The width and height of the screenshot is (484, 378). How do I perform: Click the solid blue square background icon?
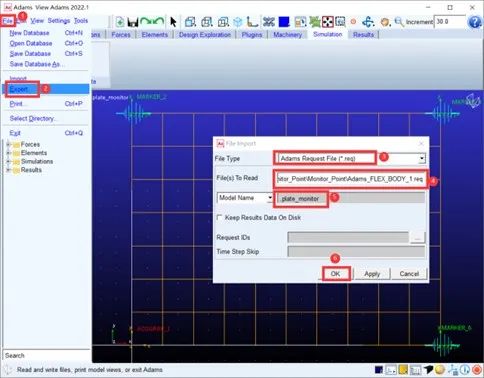[x=284, y=22]
